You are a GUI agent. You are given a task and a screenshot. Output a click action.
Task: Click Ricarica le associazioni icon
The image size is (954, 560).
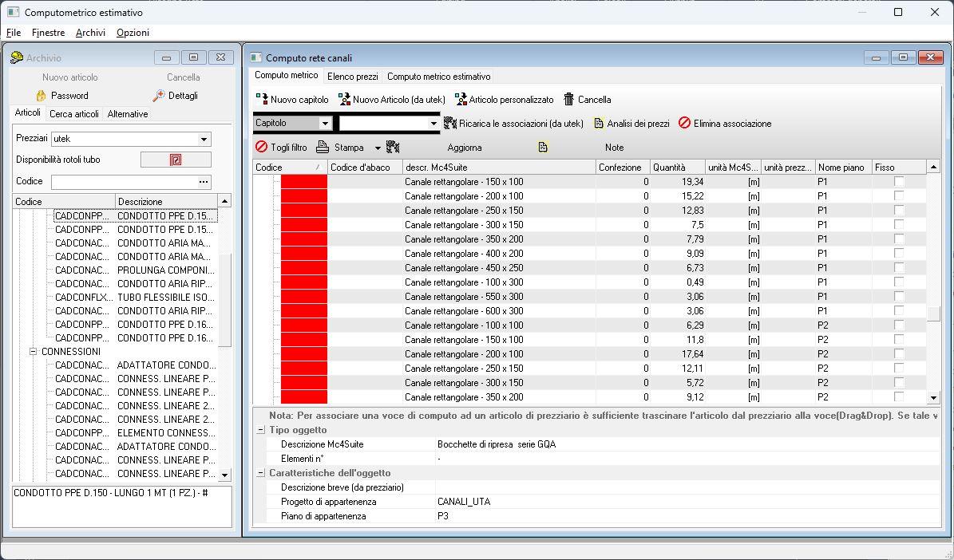point(449,124)
